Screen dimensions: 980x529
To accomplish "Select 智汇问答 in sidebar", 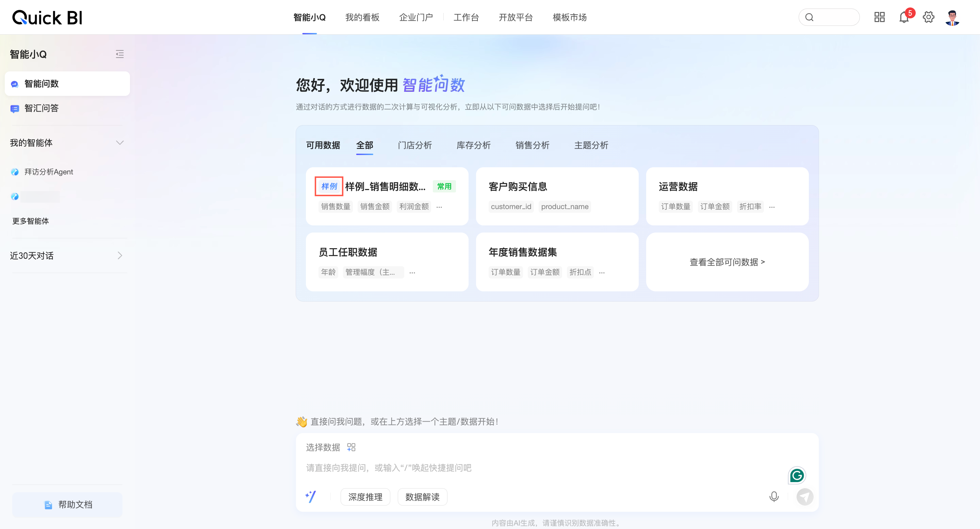I will (67, 108).
